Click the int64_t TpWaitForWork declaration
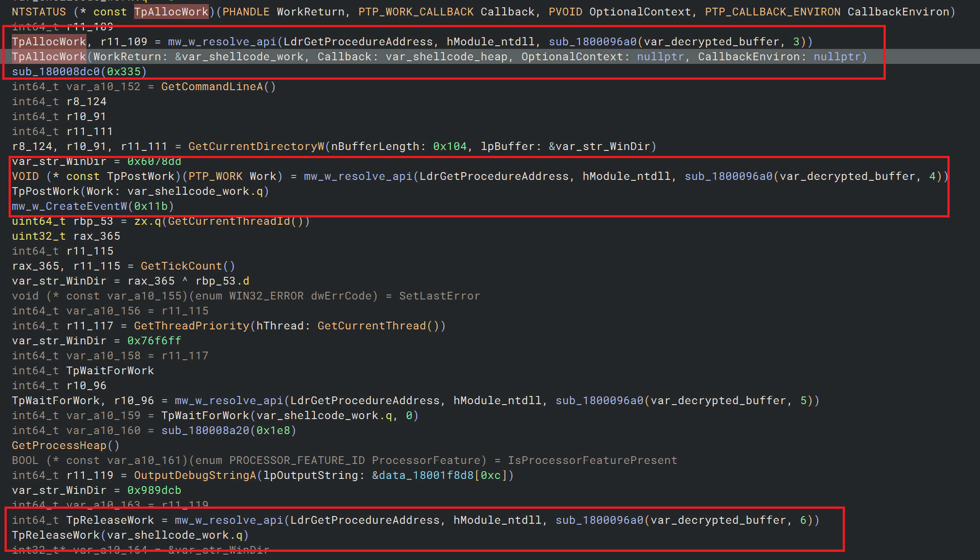Screen dimensions: 980x560 [x=83, y=371]
